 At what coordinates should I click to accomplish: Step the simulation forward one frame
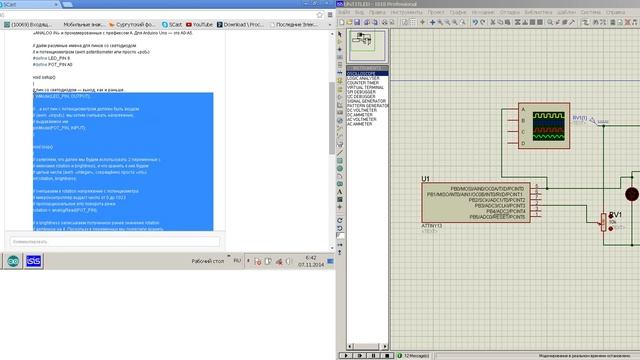pos(360,356)
